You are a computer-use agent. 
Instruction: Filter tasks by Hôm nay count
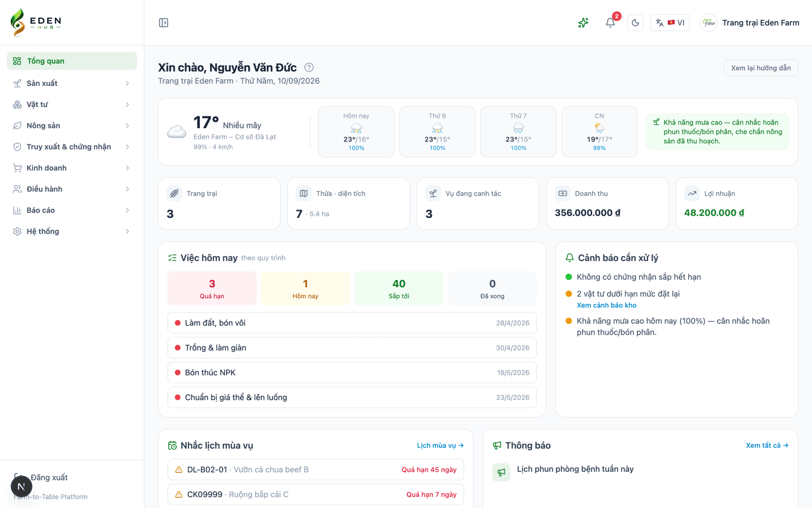coord(306,289)
